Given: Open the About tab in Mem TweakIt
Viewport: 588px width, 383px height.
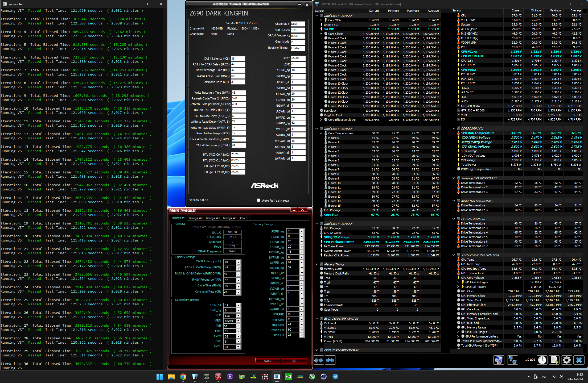Looking at the screenshot, I should (243, 218).
